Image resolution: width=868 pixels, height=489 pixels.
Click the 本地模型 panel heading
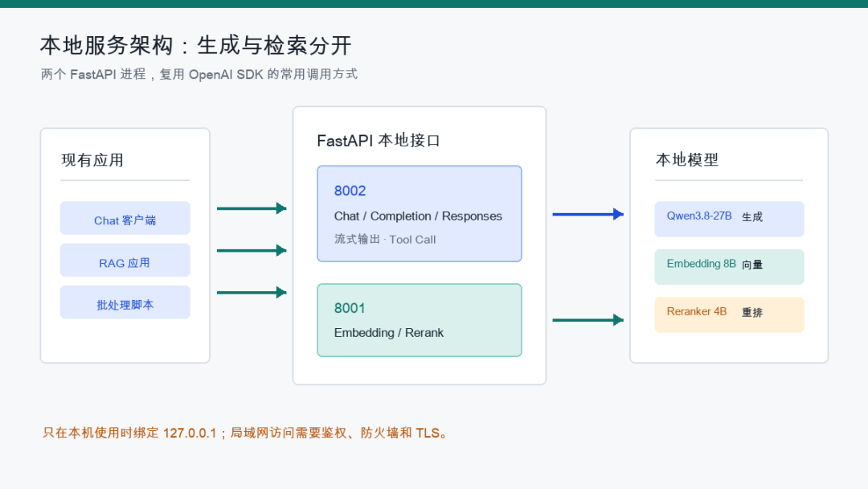pyautogui.click(x=687, y=160)
